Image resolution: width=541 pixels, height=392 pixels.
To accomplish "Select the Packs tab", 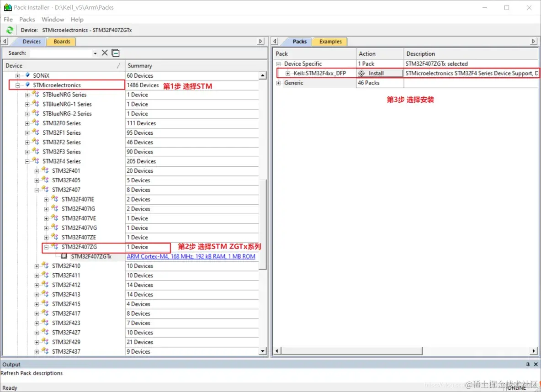I will tap(299, 42).
